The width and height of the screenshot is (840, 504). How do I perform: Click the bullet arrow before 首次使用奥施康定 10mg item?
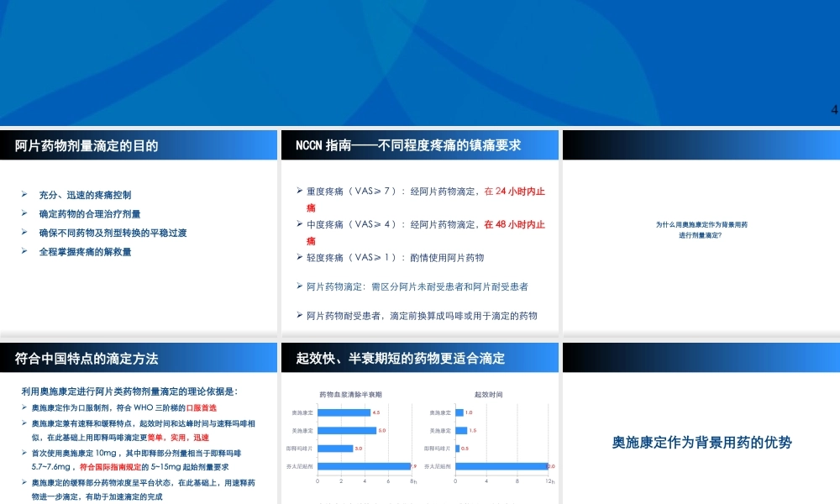click(24, 452)
